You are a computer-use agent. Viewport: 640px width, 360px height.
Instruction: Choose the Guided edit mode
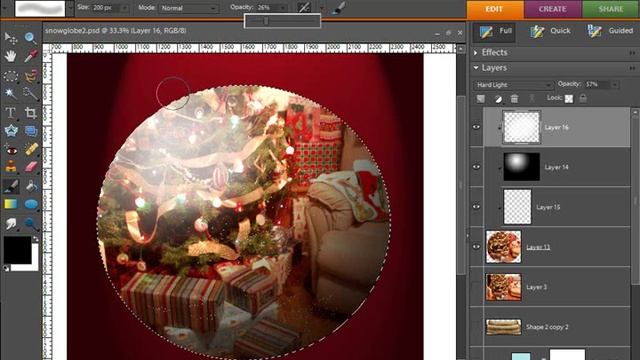[610, 31]
